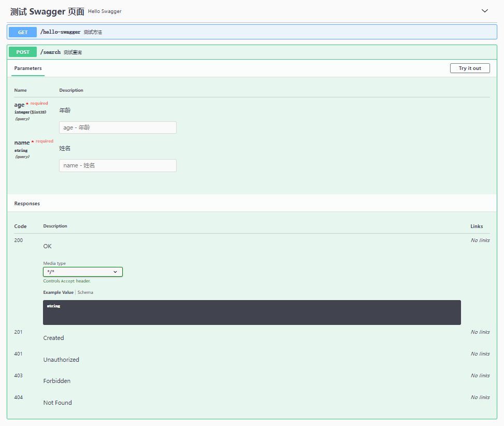Open the Media type */* dropdown
Screen dimensions: 504x426
[x=83, y=272]
